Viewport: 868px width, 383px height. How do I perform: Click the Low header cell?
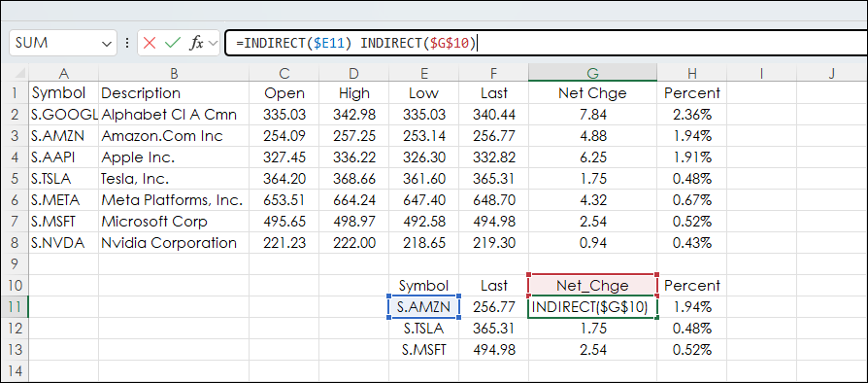coord(424,92)
